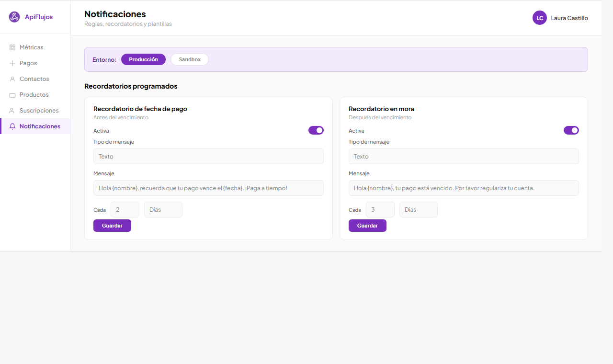This screenshot has width=613, height=364.
Task: Select the Producción environment pill
Action: [x=143, y=59]
